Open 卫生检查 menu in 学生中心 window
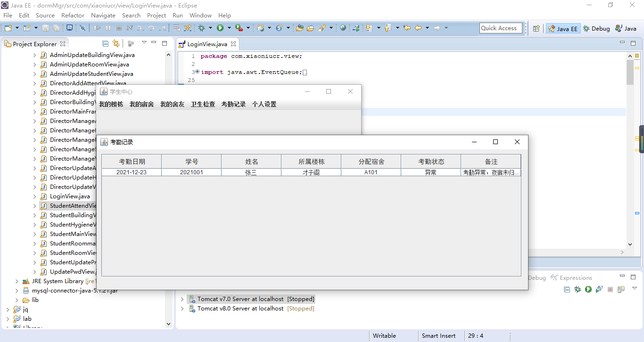Viewport: 644px width, 342px height. 203,104
